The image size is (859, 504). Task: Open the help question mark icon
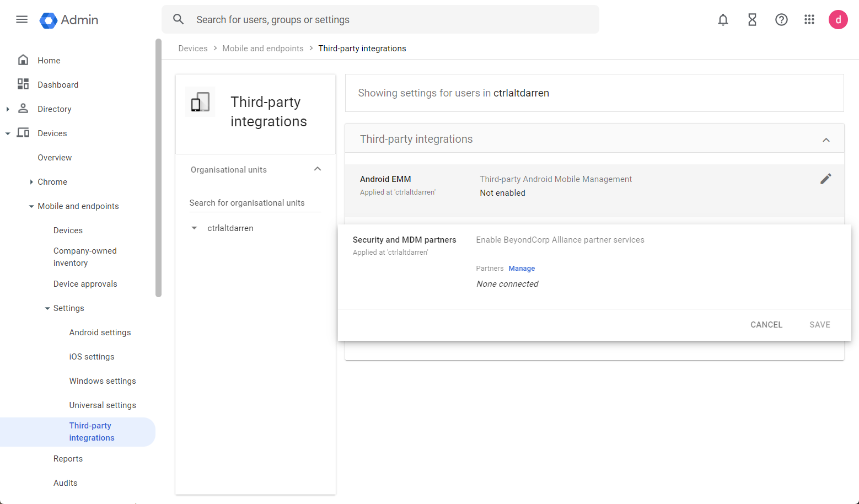(781, 20)
